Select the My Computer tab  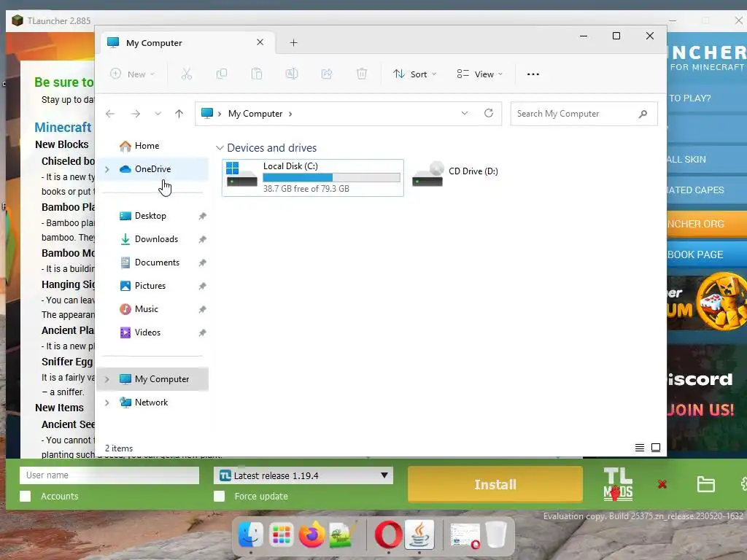point(186,43)
